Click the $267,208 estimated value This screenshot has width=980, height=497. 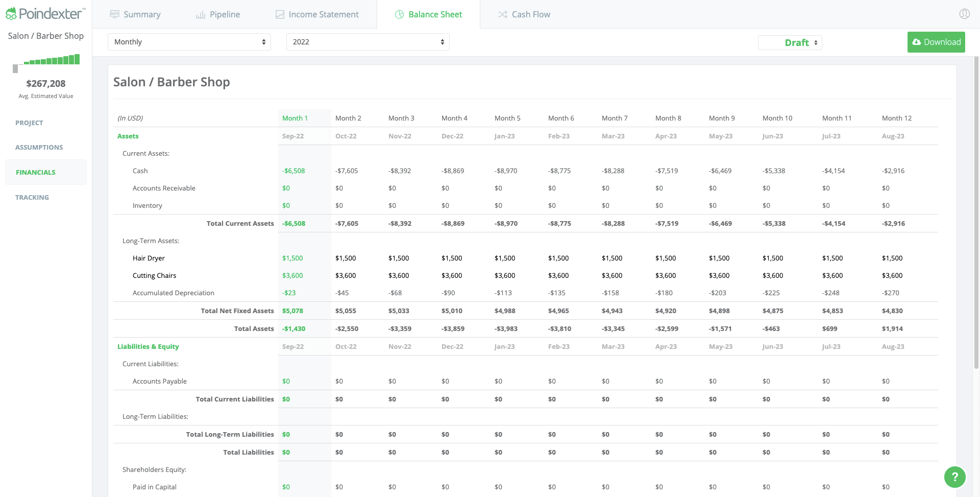point(46,83)
